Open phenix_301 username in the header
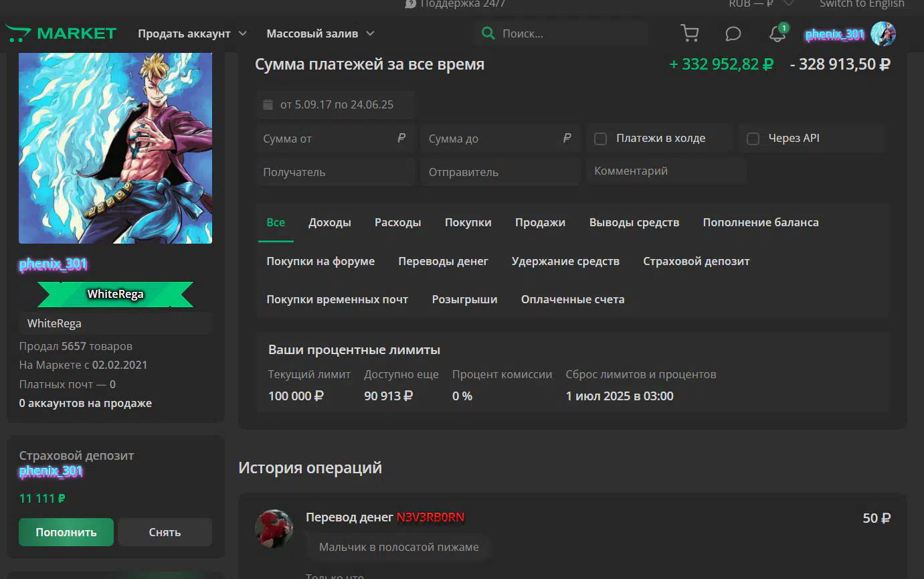 (x=835, y=34)
